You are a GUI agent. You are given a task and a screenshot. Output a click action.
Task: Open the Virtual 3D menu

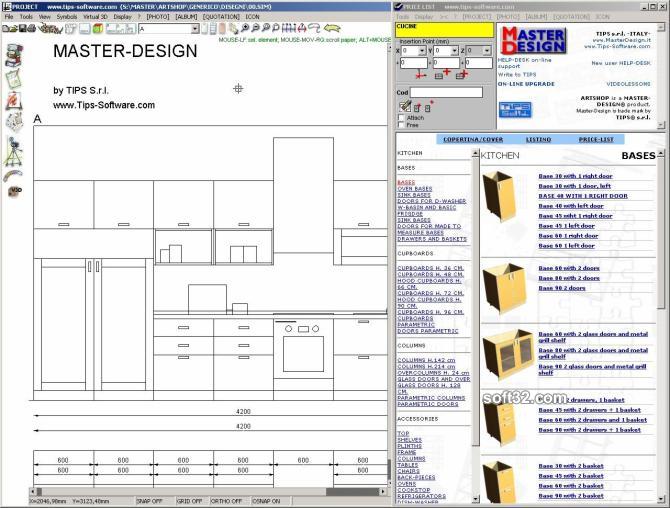pyautogui.click(x=95, y=17)
